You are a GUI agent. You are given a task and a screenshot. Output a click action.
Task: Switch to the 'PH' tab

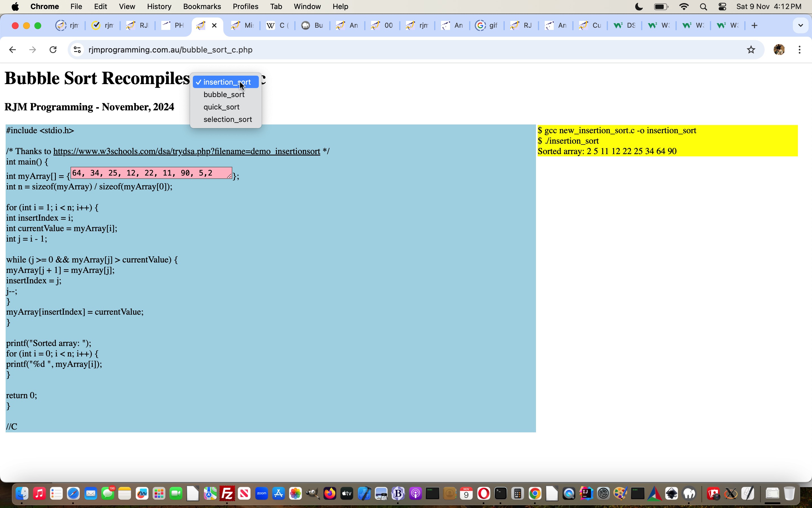pyautogui.click(x=173, y=25)
